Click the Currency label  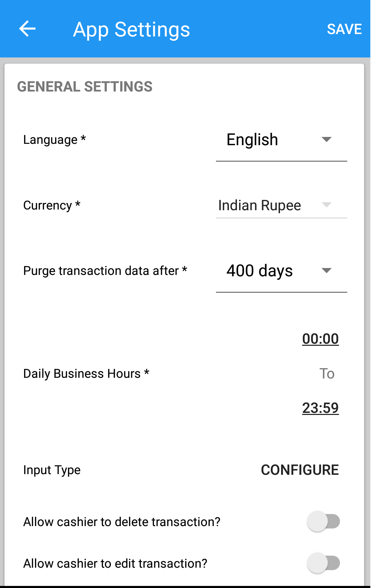52,205
